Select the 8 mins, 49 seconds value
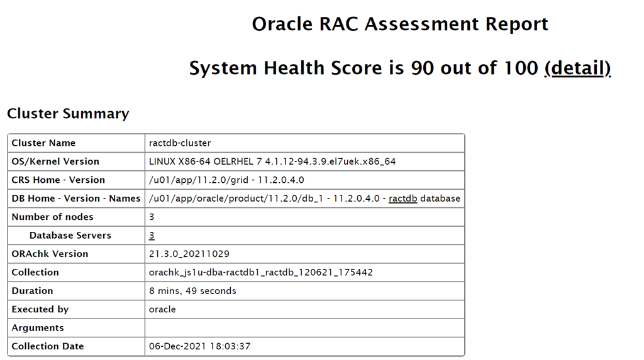This screenshot has width=644, height=360. pyautogui.click(x=192, y=291)
